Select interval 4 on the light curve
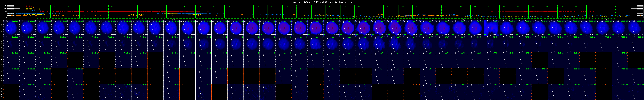This screenshot has width=644, height=100. (87, 12)
